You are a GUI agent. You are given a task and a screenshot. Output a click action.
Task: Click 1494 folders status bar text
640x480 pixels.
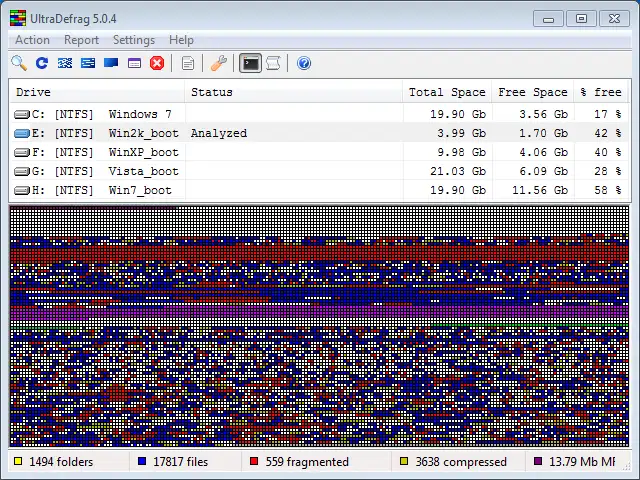coord(61,462)
